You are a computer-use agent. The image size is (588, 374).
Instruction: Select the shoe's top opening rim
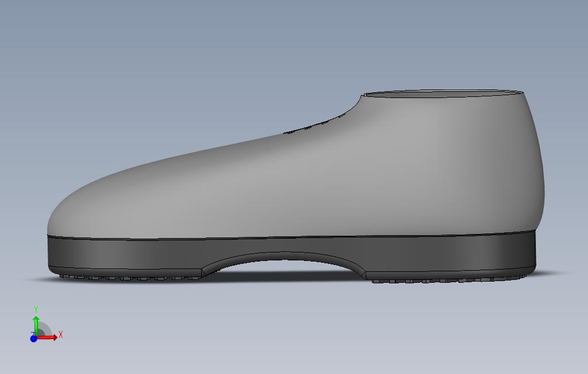[x=442, y=93]
